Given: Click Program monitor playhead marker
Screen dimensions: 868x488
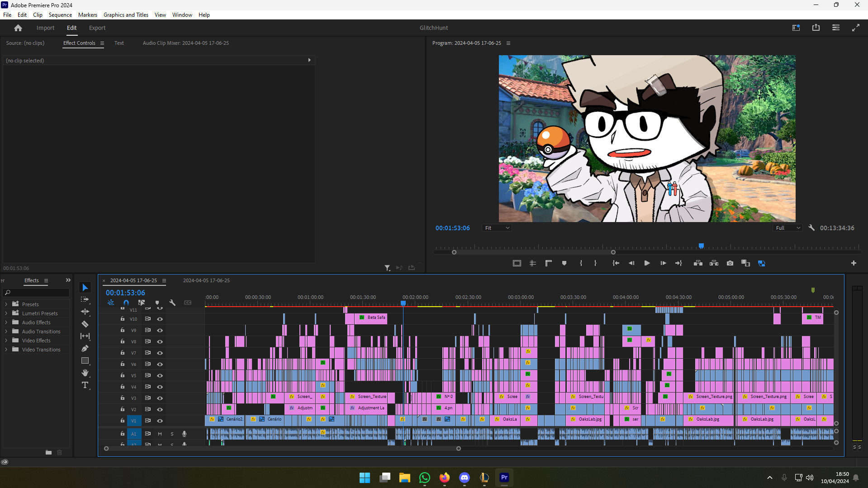Looking at the screenshot, I should 701,246.
